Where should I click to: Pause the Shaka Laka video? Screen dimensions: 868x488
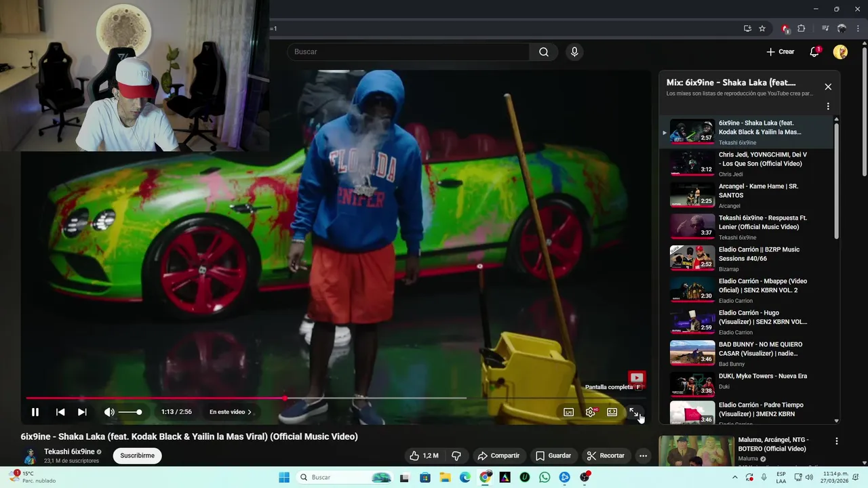[35, 412]
